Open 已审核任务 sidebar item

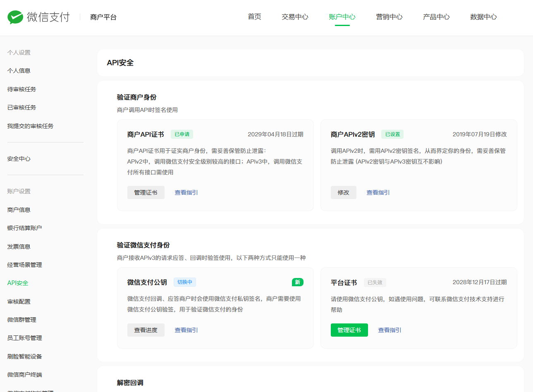coord(22,107)
